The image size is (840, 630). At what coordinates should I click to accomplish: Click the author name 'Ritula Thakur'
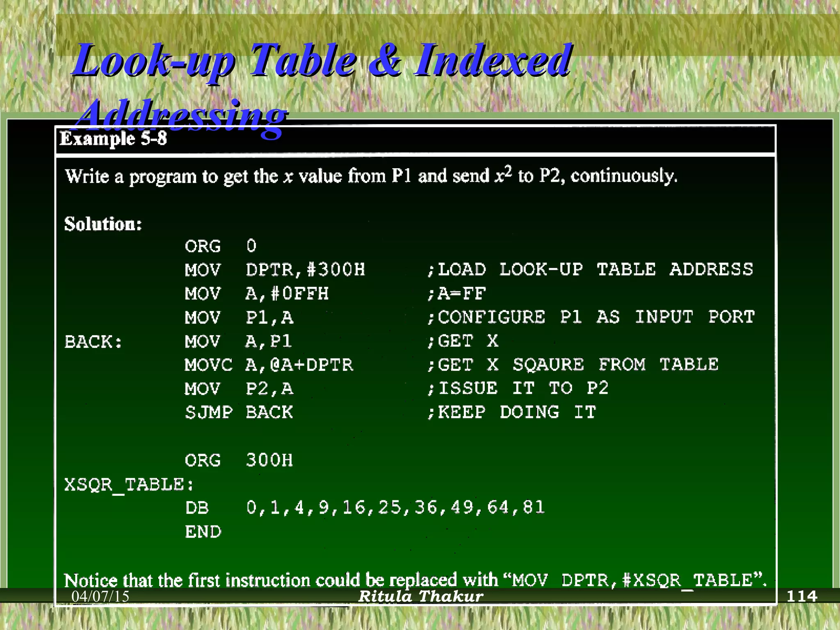pos(421,596)
